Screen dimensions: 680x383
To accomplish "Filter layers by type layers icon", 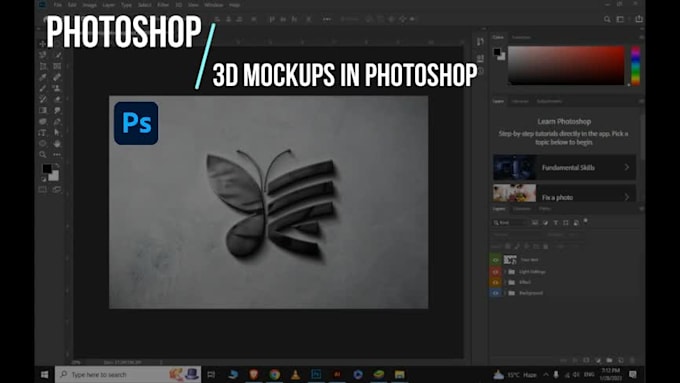I will point(556,223).
